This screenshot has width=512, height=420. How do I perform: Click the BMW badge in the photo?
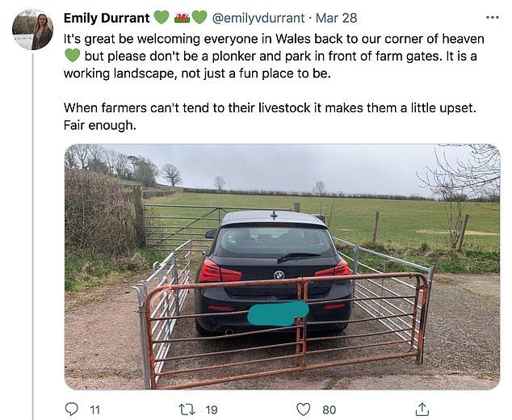(279, 275)
